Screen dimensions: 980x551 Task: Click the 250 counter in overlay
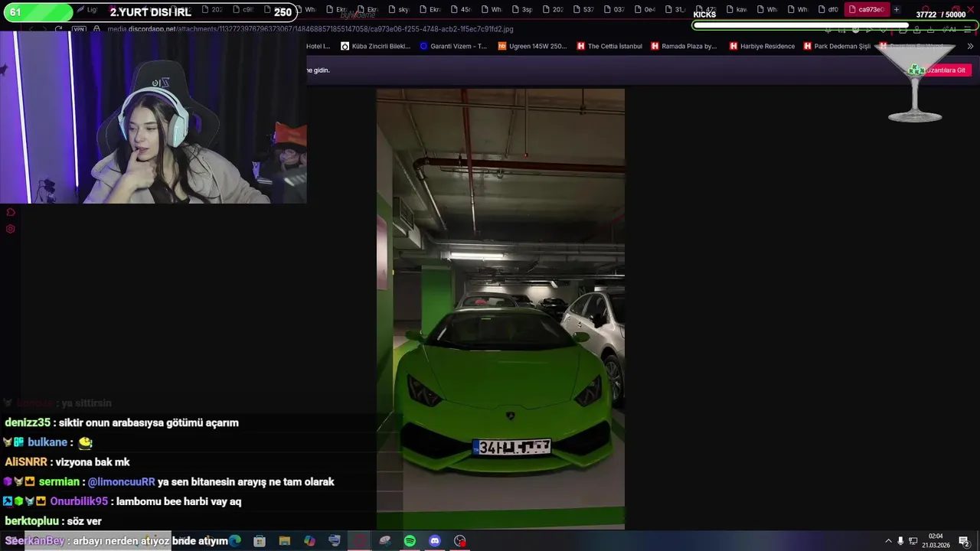click(283, 12)
